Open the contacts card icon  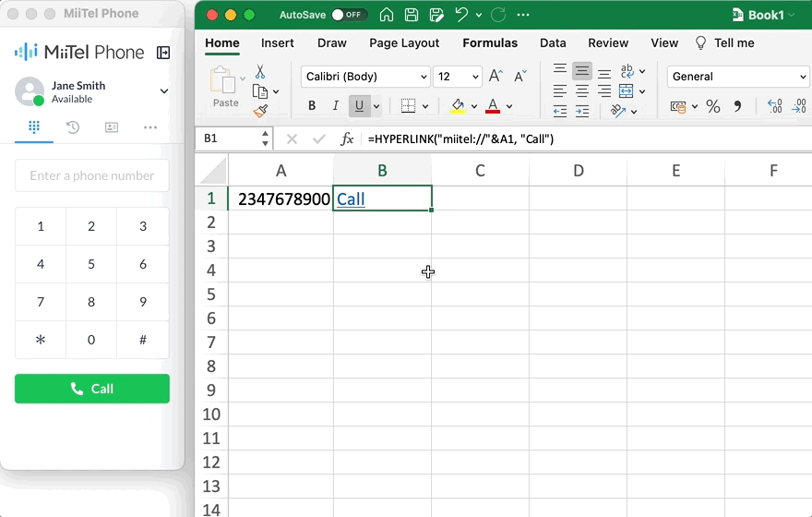pyautogui.click(x=112, y=127)
